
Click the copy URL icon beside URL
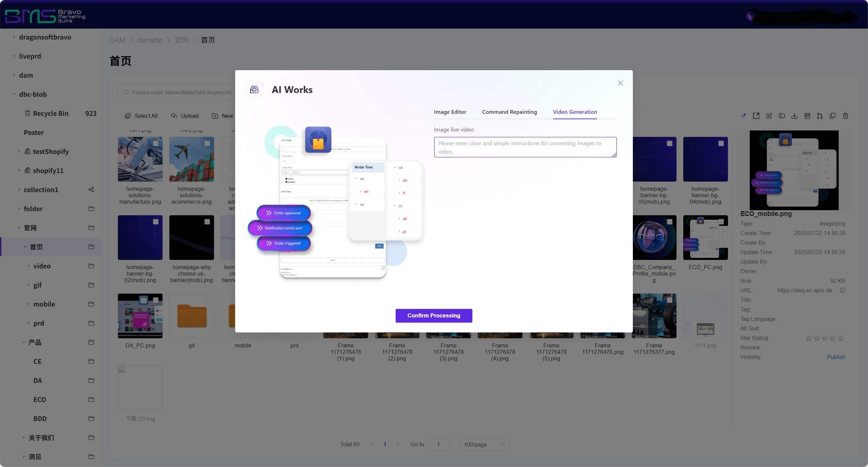tap(842, 290)
